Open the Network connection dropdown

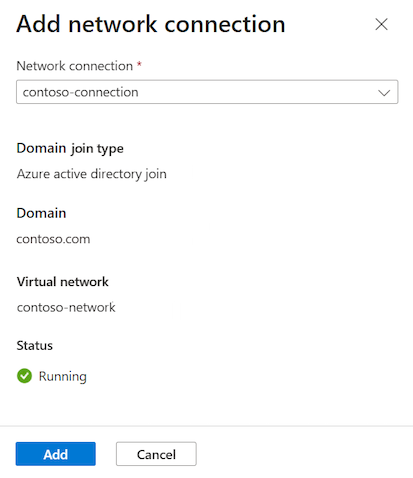click(207, 92)
